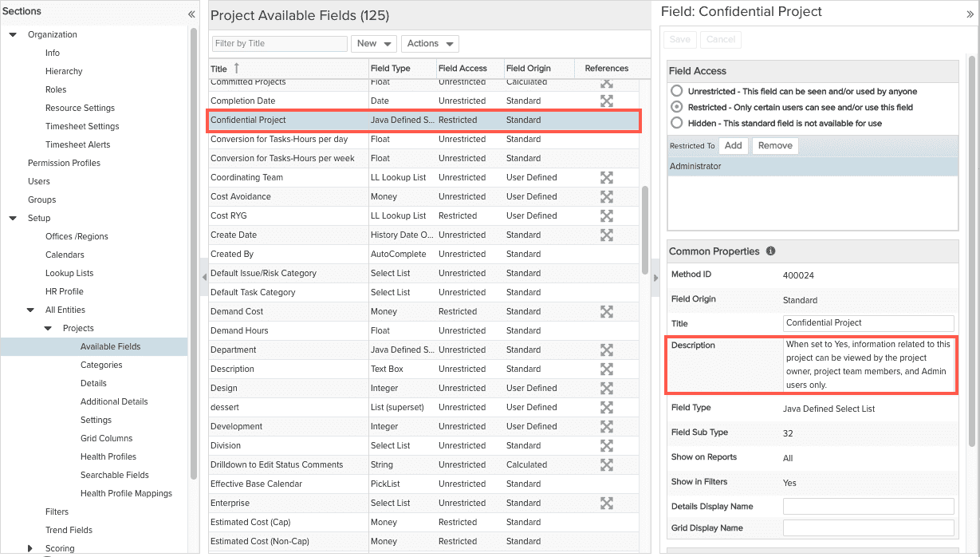Open Grid Columns under Projects

(106, 438)
